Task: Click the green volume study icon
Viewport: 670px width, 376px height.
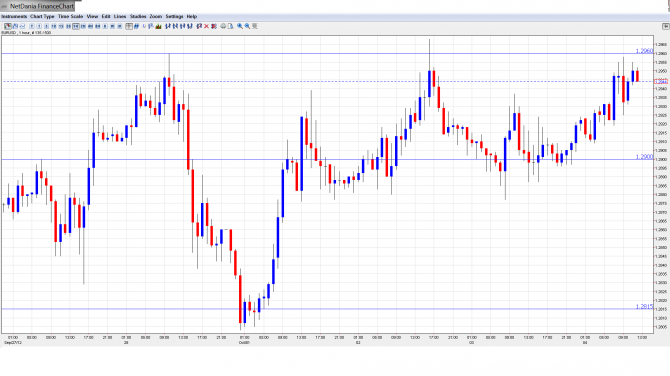Action: point(158,26)
